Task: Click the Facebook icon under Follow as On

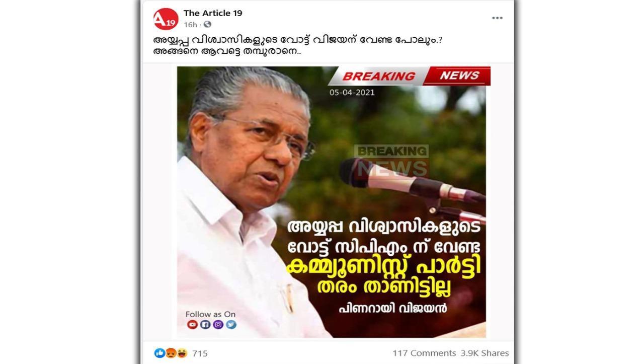Action: pos(205,325)
